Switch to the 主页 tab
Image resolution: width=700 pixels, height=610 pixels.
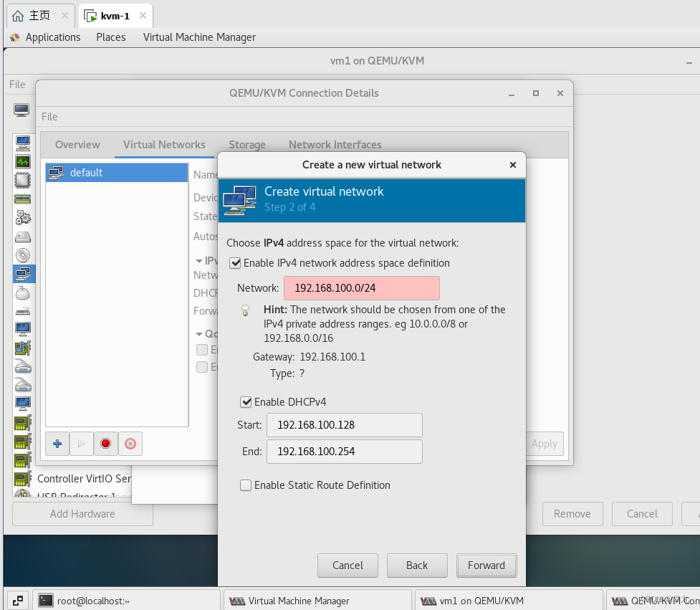[x=39, y=16]
